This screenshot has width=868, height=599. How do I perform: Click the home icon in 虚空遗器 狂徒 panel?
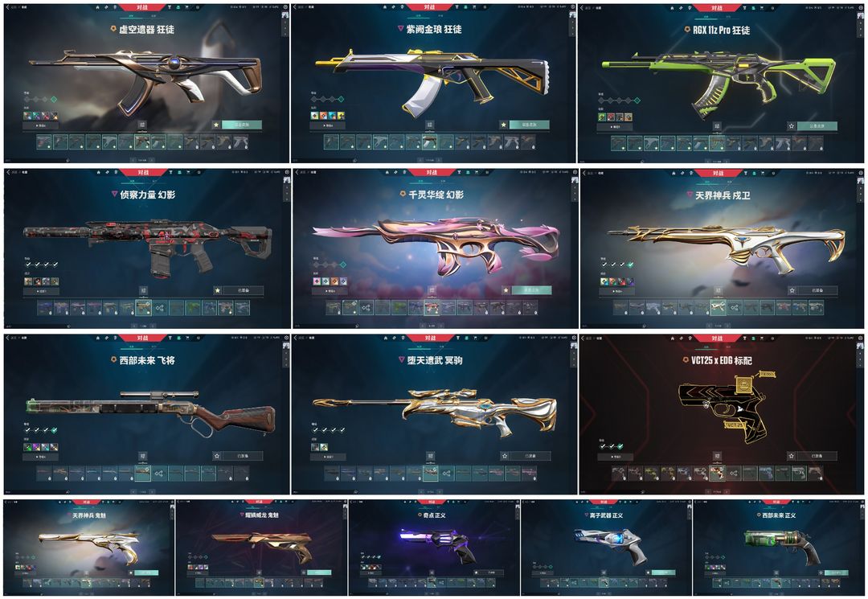point(98,8)
